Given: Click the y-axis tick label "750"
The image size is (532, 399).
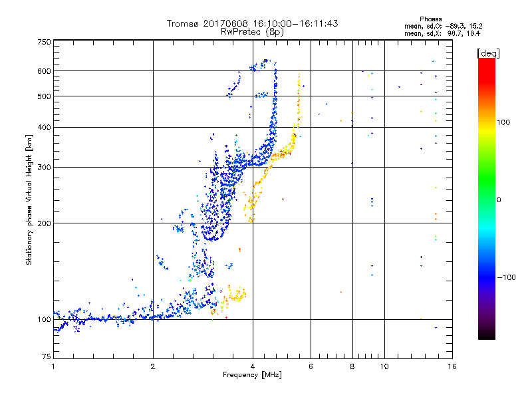Looking at the screenshot, I should click(45, 42).
